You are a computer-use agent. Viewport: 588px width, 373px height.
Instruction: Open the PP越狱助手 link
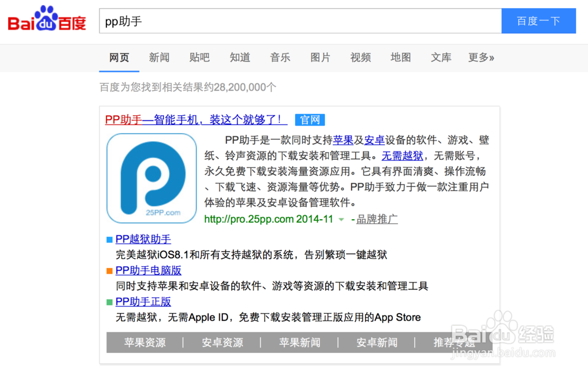[x=143, y=239]
